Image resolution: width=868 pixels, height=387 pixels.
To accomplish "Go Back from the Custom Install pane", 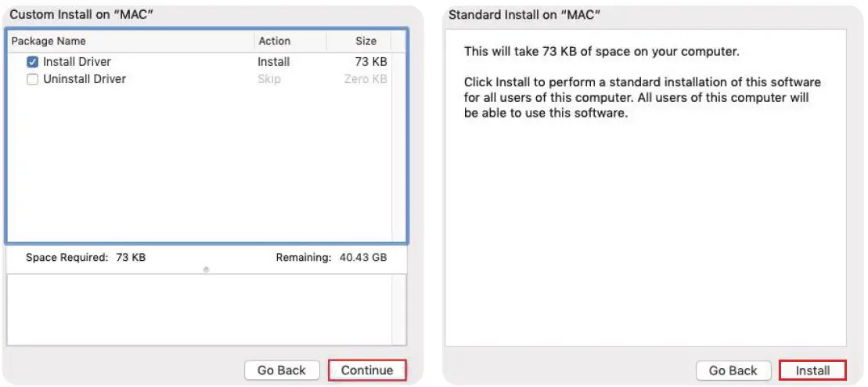I will pyautogui.click(x=282, y=371).
